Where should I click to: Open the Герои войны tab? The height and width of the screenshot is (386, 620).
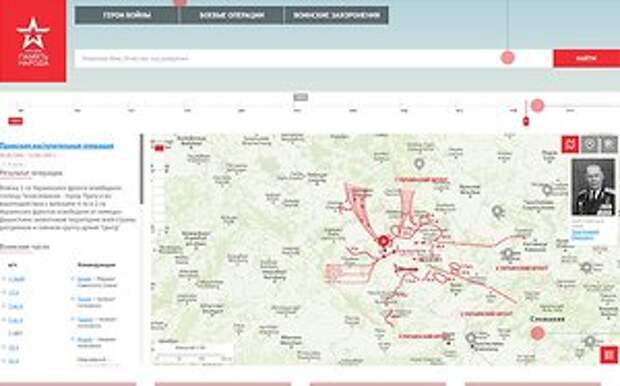(127, 15)
